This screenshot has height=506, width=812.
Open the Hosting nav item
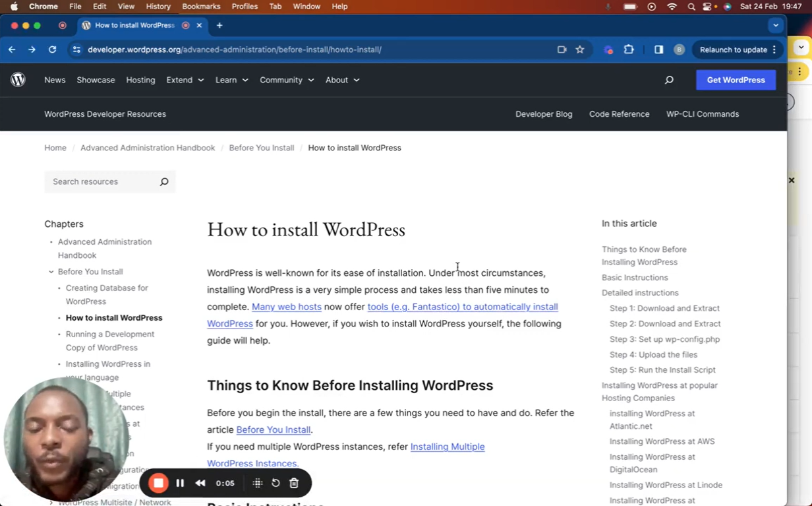pos(140,80)
